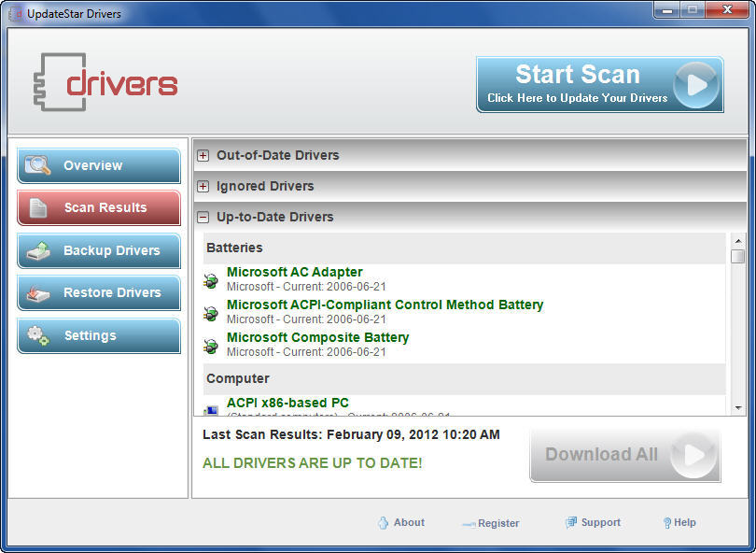
Task: Click the ACPI-Compliant Control Method Battery icon
Action: coord(211,313)
